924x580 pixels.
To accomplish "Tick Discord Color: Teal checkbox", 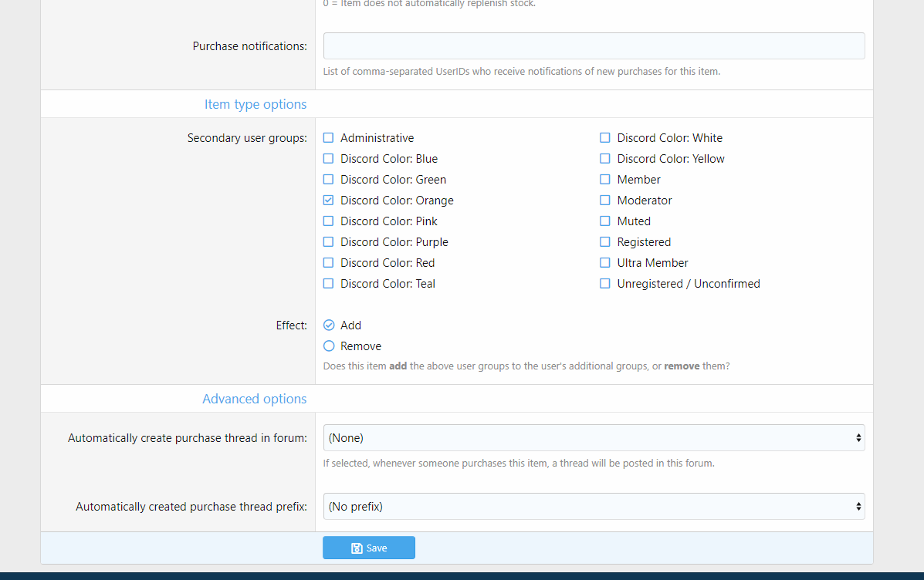I will click(x=329, y=284).
